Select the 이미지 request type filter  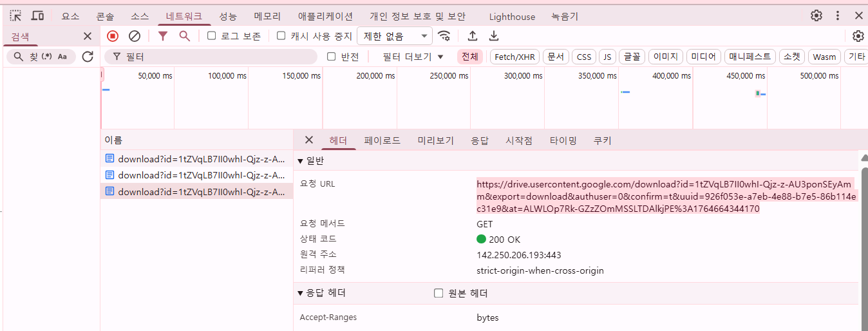pyautogui.click(x=665, y=57)
